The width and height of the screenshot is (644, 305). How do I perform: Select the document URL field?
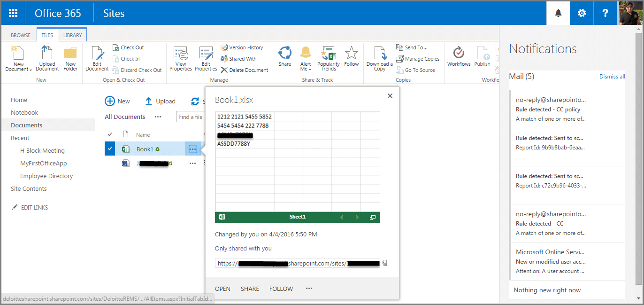298,263
